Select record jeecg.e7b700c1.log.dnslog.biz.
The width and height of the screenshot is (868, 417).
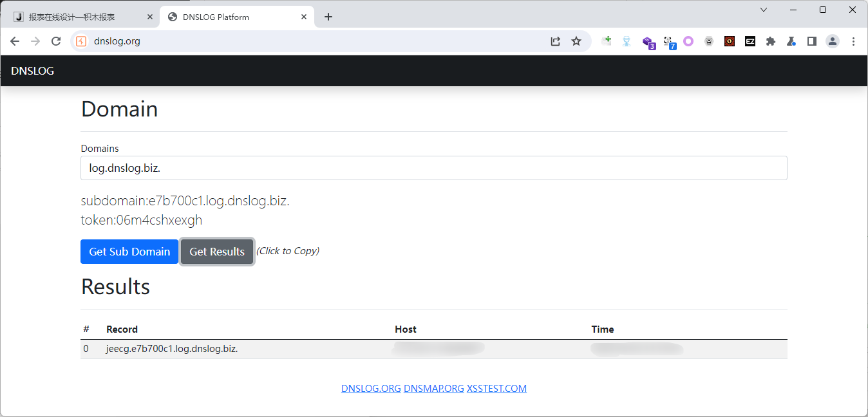pyautogui.click(x=172, y=349)
